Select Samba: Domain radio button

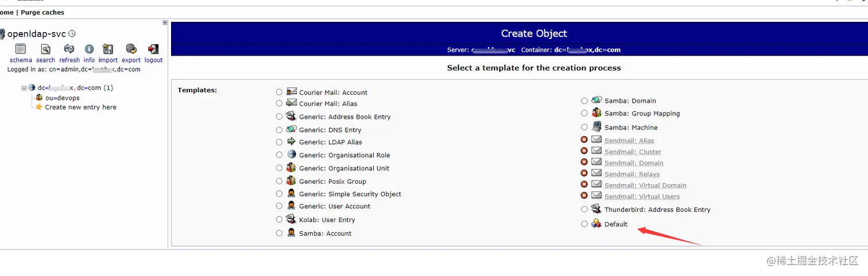click(584, 100)
